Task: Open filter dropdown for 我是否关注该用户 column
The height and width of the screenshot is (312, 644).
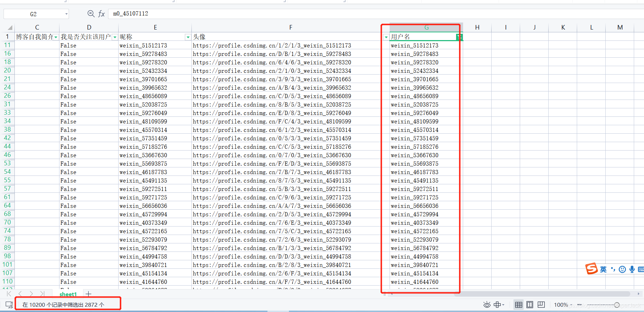Action: pos(115,37)
